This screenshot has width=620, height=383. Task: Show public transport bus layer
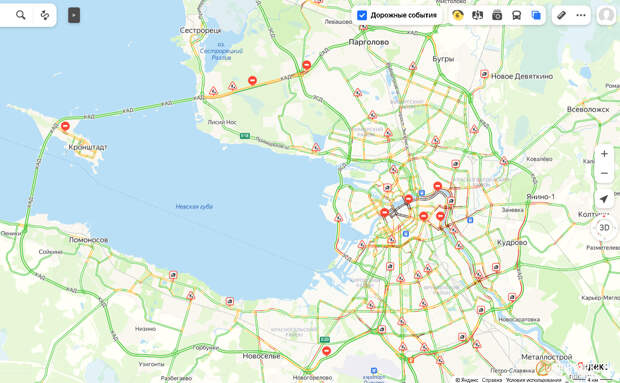coord(516,15)
